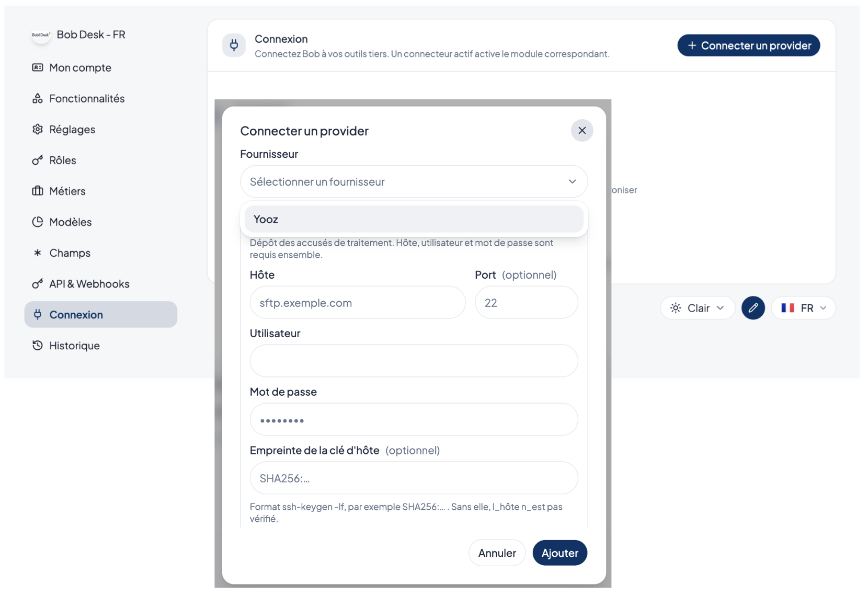Click the round pencil edit button
This screenshot has width=868, height=595.
point(753,308)
